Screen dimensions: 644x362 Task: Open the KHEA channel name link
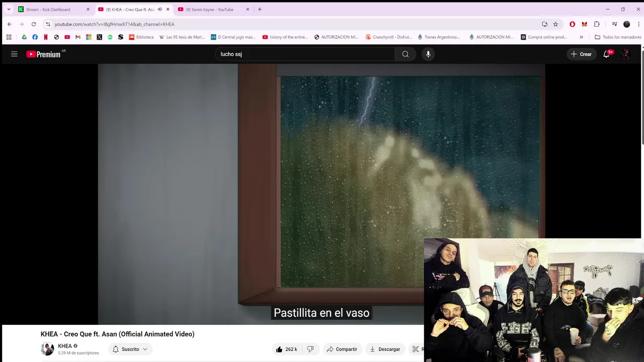tap(65, 346)
